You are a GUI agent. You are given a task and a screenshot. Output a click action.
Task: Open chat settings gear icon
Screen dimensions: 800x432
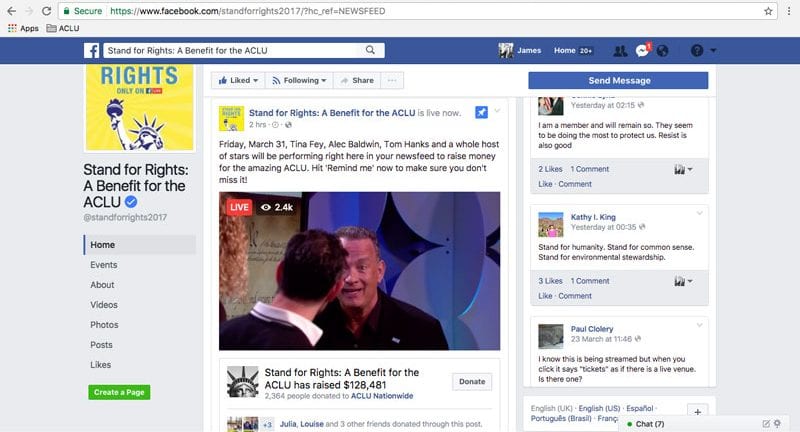[x=777, y=424]
